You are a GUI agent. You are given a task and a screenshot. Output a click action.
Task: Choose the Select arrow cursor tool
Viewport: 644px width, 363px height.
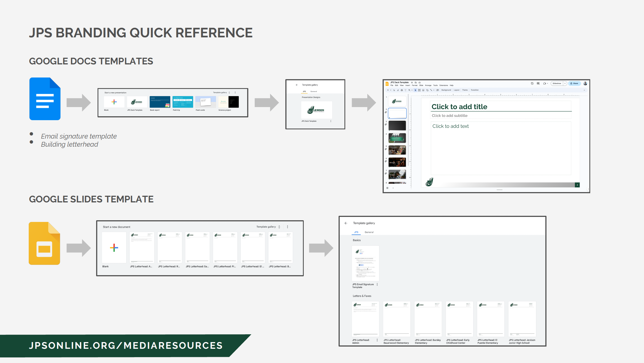coord(415,90)
